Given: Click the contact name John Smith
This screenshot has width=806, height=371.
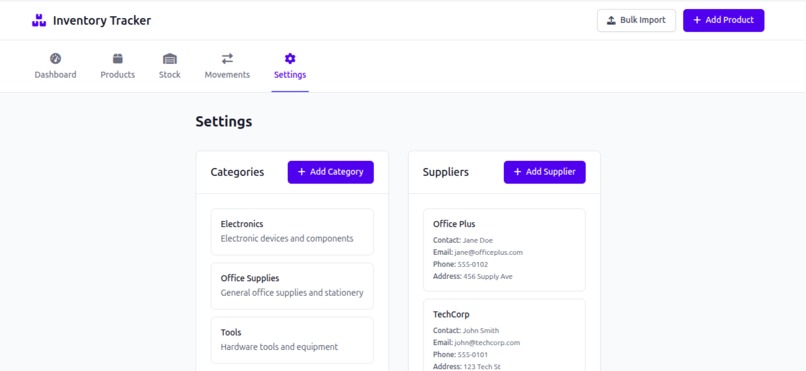Looking at the screenshot, I should (x=481, y=330).
